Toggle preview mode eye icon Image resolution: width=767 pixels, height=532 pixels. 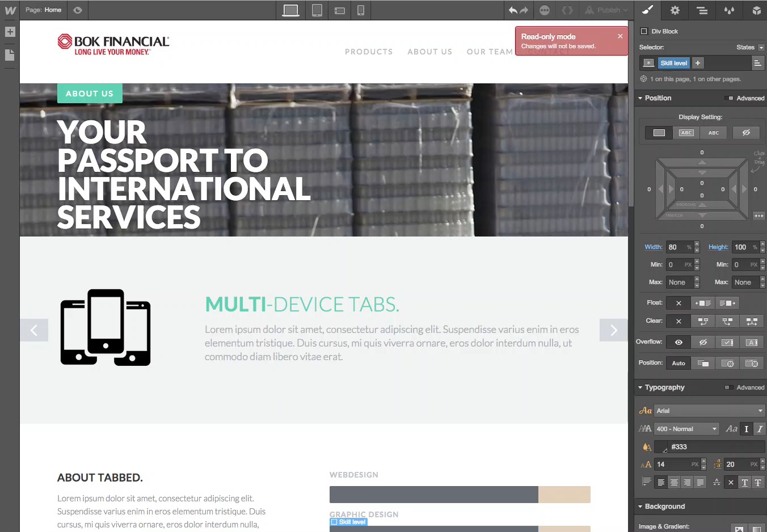point(78,10)
